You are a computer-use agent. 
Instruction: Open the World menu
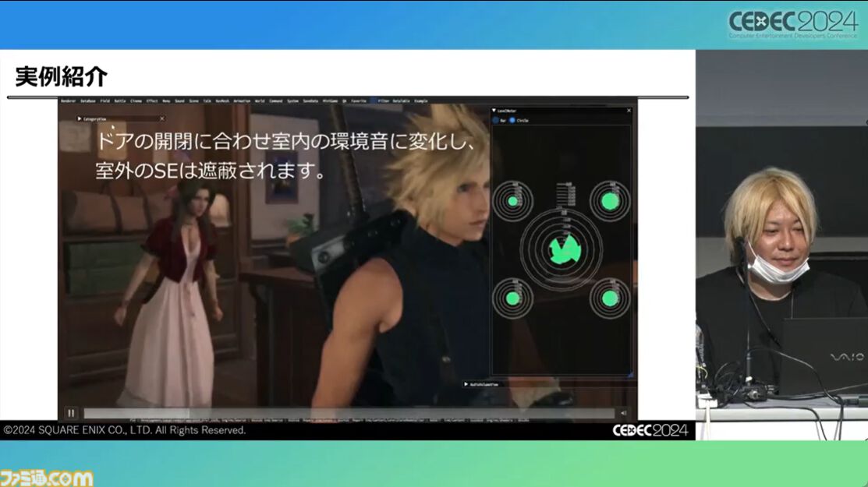[x=260, y=101]
